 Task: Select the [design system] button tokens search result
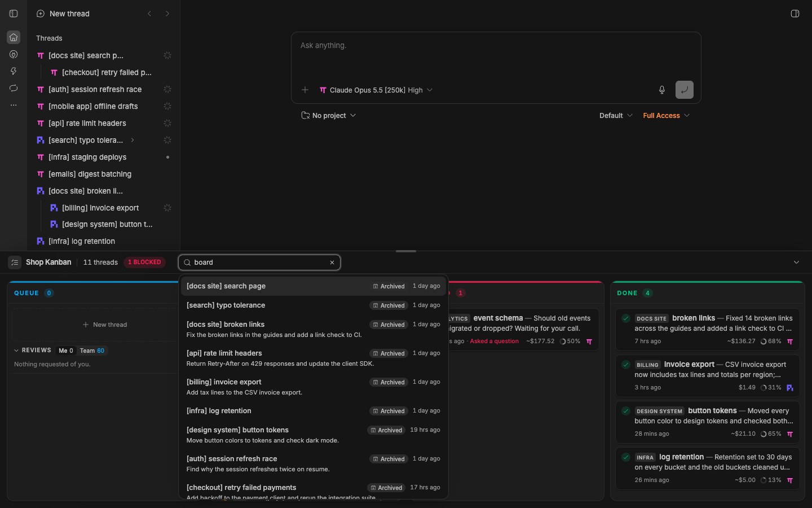[314, 435]
